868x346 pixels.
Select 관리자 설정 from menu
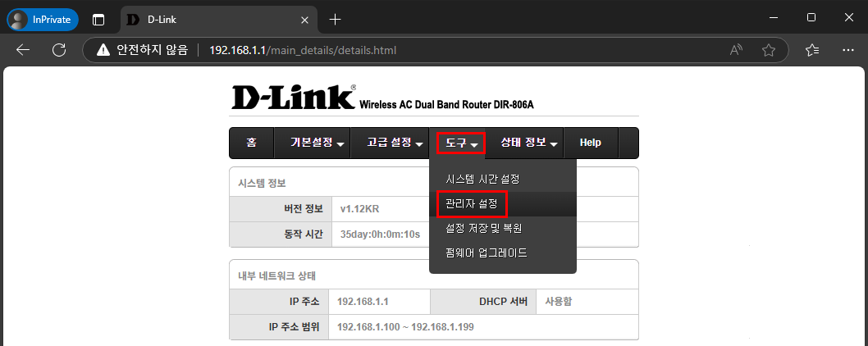(503, 204)
